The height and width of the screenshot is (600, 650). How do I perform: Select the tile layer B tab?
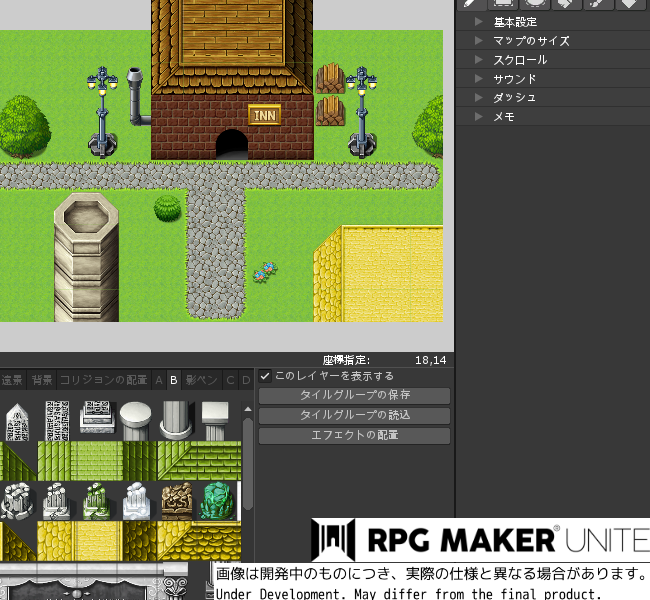pyautogui.click(x=174, y=380)
